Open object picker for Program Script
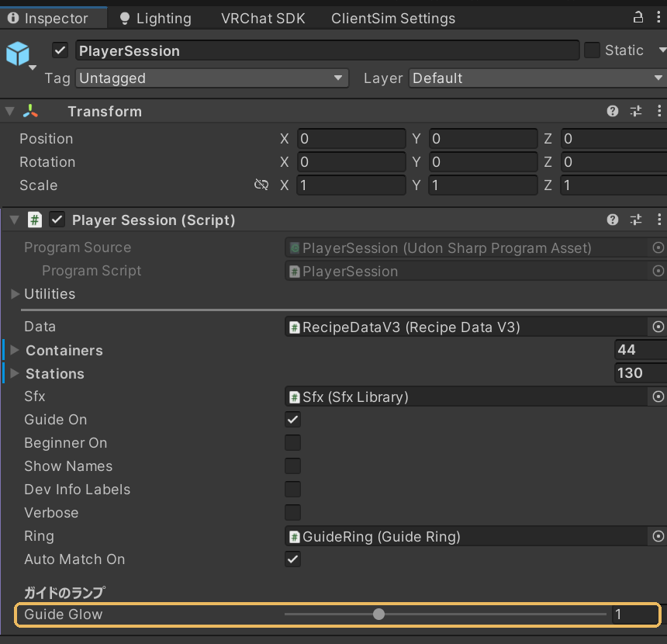The width and height of the screenshot is (667, 644). [x=658, y=271]
